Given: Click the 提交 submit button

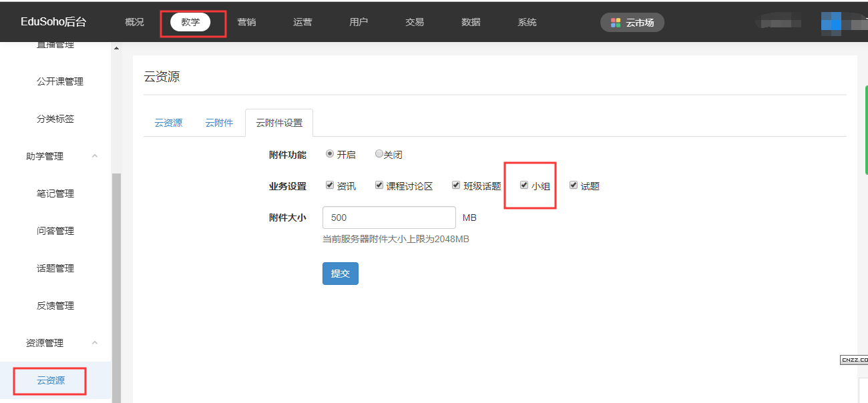Looking at the screenshot, I should 341,274.
